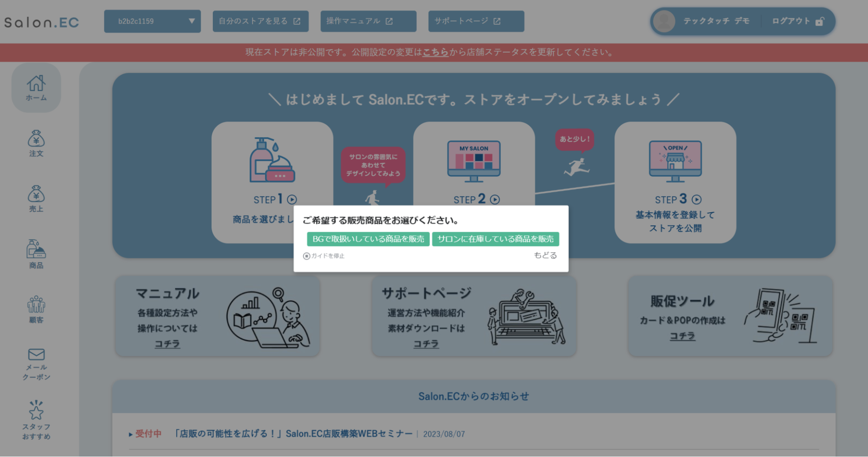
Task: Click the 販促ツール QR code illustration
Action: [x=781, y=316]
